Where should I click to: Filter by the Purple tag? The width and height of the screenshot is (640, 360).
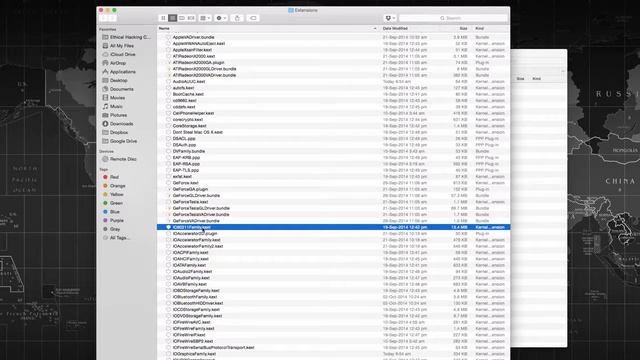coord(113,220)
